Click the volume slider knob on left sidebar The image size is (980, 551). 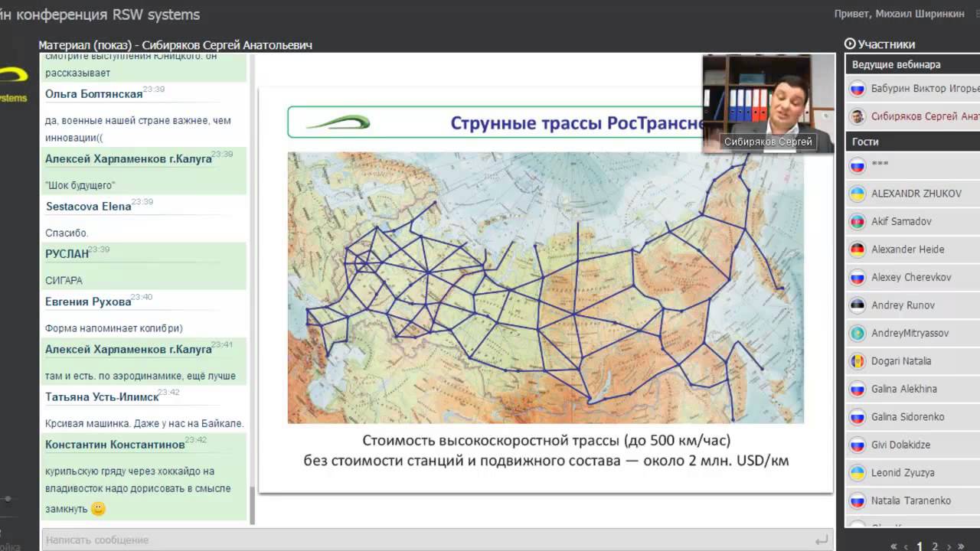8,498
